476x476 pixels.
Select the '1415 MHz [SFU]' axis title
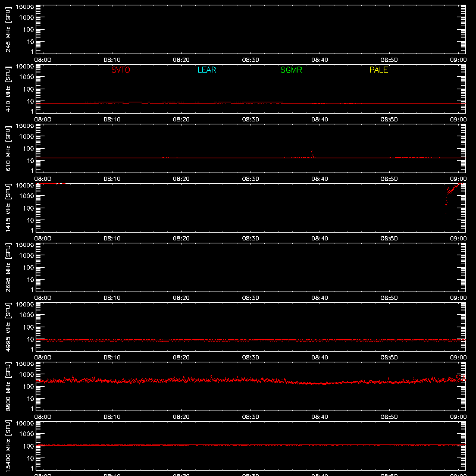(x=8, y=208)
